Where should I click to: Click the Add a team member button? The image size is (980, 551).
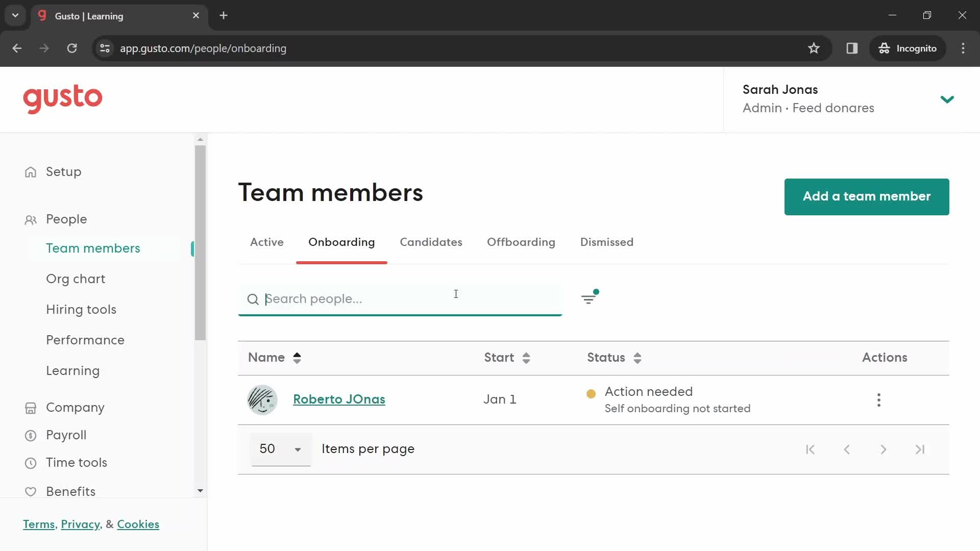pos(867,196)
